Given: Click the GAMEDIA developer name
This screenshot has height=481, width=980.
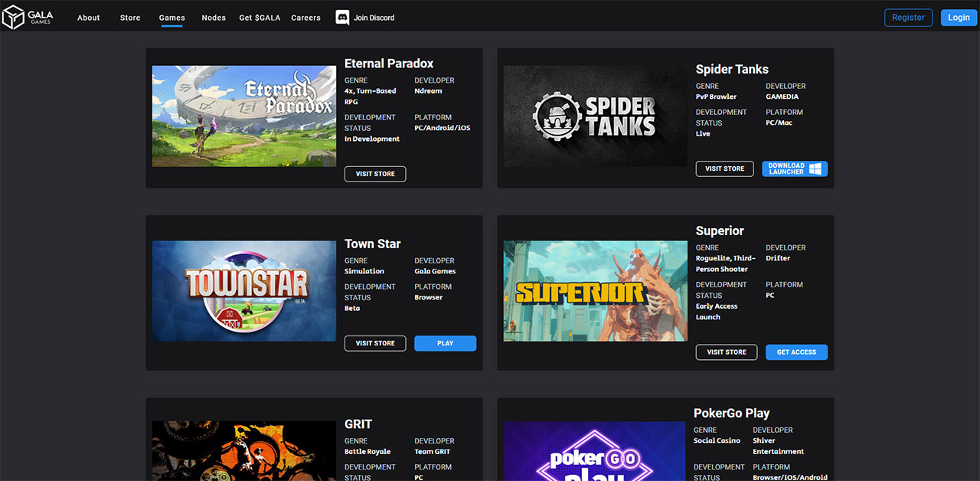Looking at the screenshot, I should (782, 97).
